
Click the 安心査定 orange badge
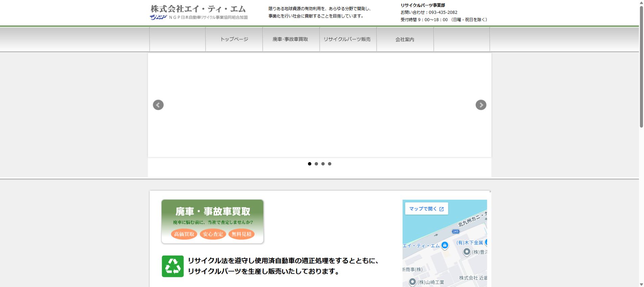tap(213, 234)
